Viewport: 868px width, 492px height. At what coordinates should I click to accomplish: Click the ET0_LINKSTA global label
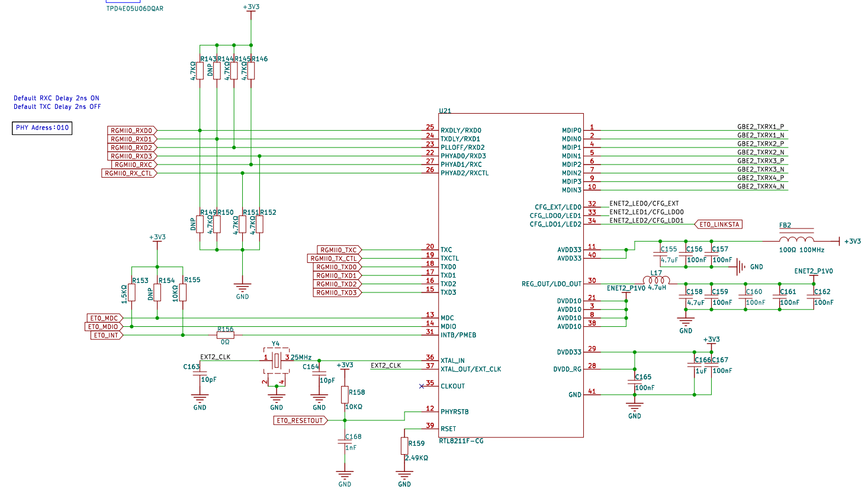pyautogui.click(x=718, y=224)
